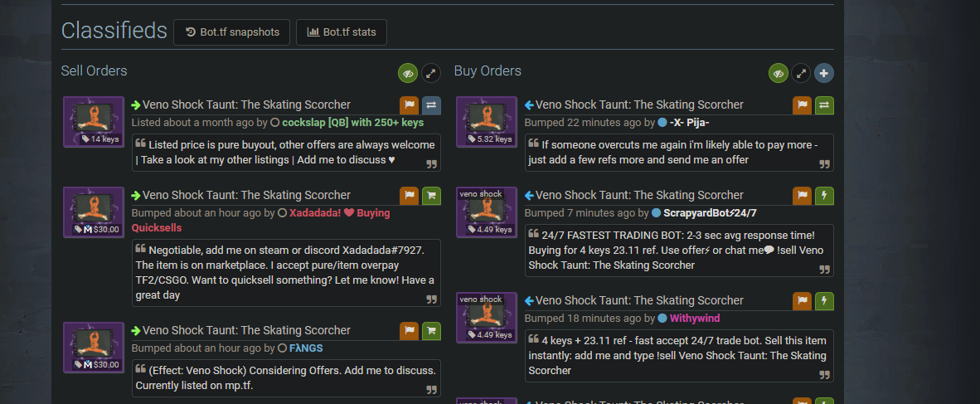Send a trade offer to cockslap [QB]
Image resolution: width=980 pixels, height=404 pixels.
[x=431, y=105]
